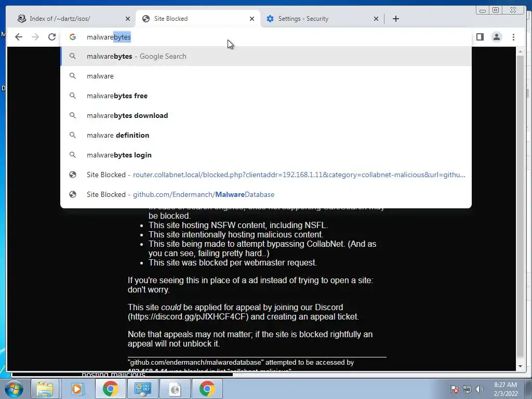Reload the current page
Image resolution: width=532 pixels, height=399 pixels.
tap(52, 37)
